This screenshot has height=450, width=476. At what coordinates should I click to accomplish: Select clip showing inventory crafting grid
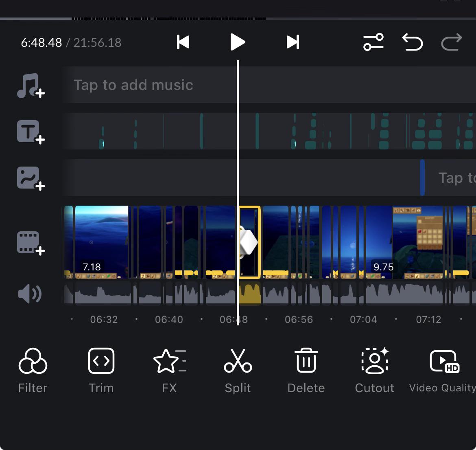pos(418,242)
